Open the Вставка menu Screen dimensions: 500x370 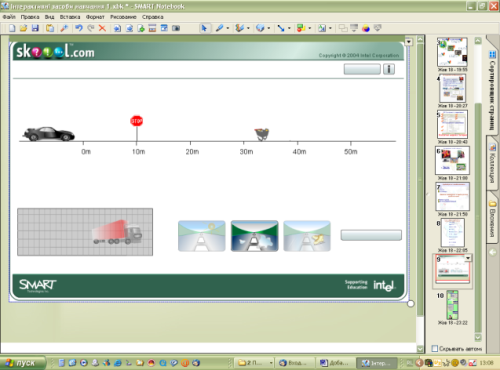click(x=70, y=17)
